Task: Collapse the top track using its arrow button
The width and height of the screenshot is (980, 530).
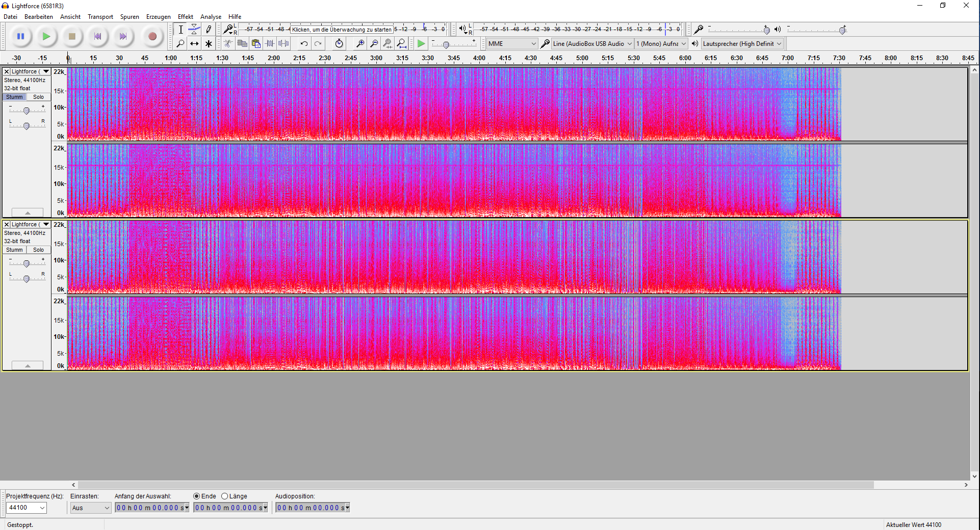Action: pyautogui.click(x=28, y=213)
